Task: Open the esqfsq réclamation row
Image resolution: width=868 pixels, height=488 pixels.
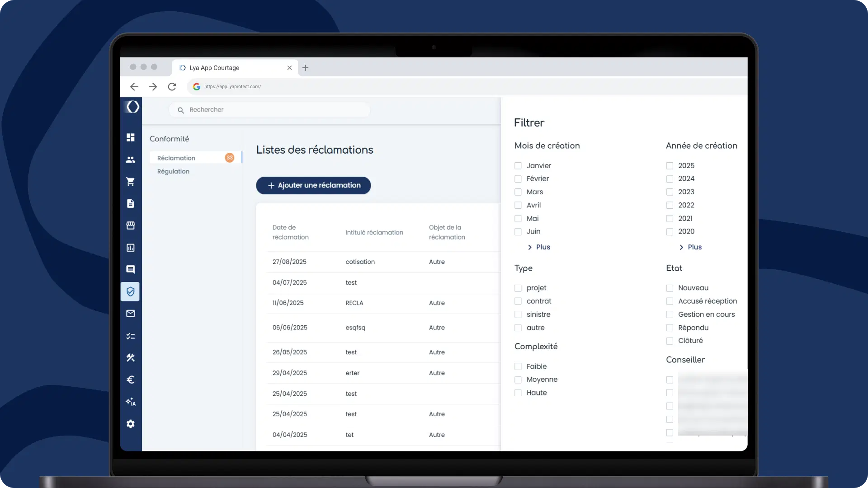Action: 383,328
